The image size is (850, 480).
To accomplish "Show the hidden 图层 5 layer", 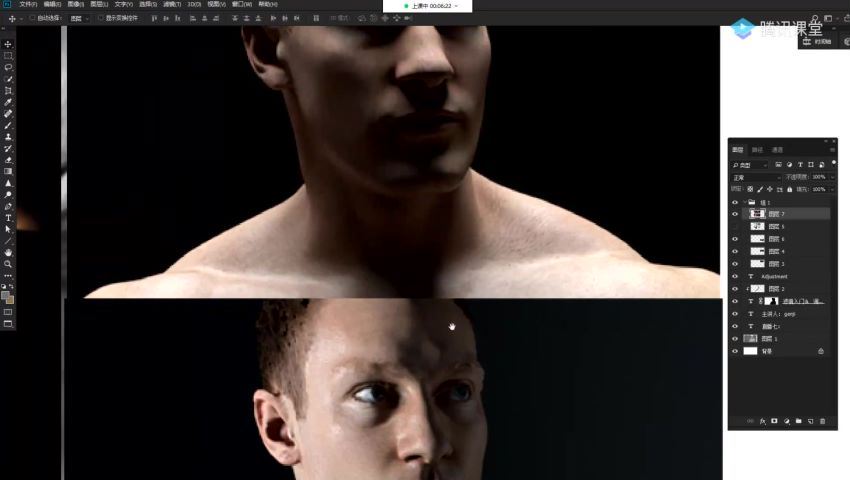I will (735, 227).
